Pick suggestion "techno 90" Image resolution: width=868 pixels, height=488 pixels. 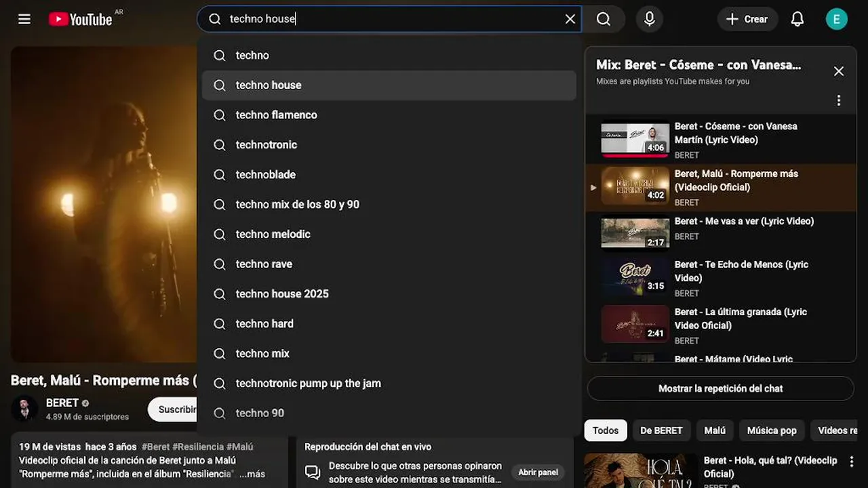(x=389, y=413)
